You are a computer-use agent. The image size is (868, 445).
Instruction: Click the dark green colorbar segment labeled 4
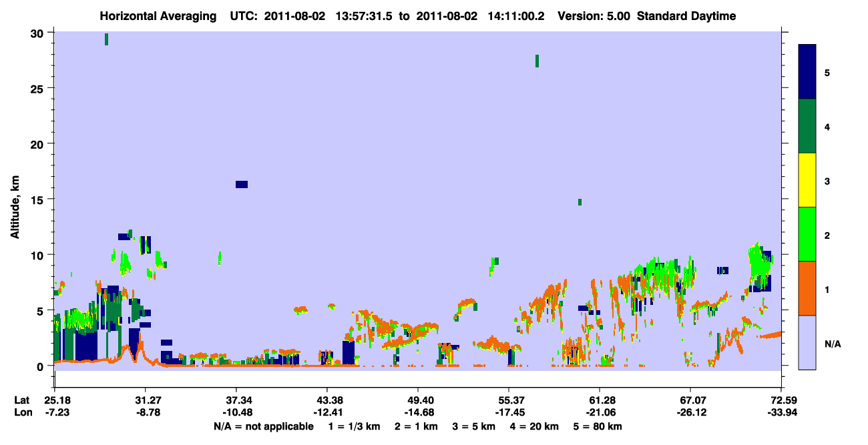[x=807, y=126]
